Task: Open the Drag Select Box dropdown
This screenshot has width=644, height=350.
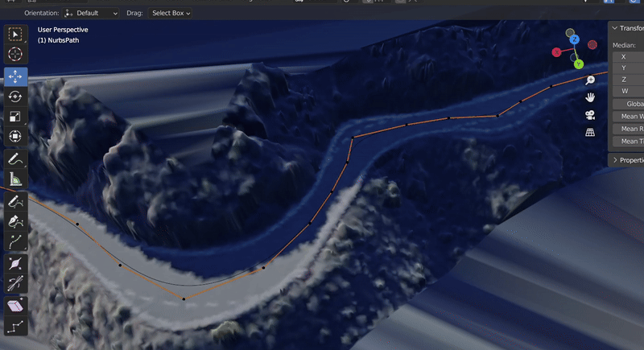Action: tap(171, 13)
